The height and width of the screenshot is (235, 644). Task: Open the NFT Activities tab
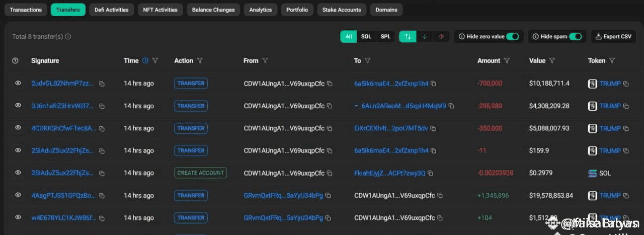(x=160, y=10)
